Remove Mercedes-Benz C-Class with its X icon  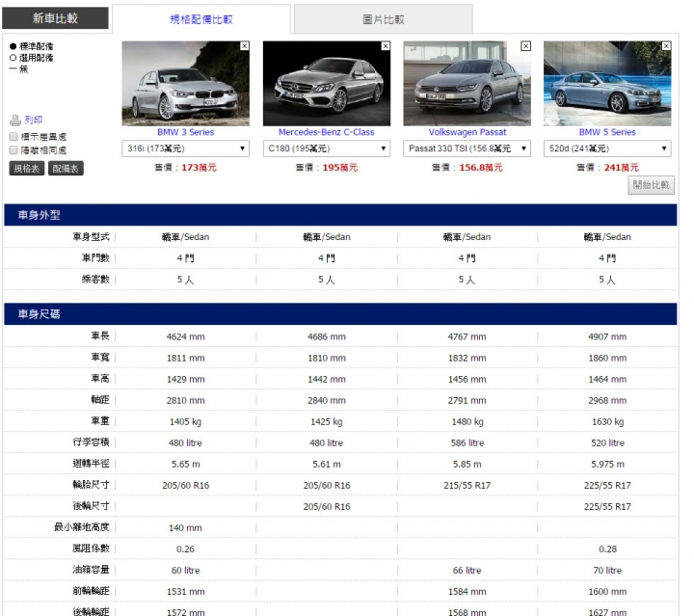point(386,46)
